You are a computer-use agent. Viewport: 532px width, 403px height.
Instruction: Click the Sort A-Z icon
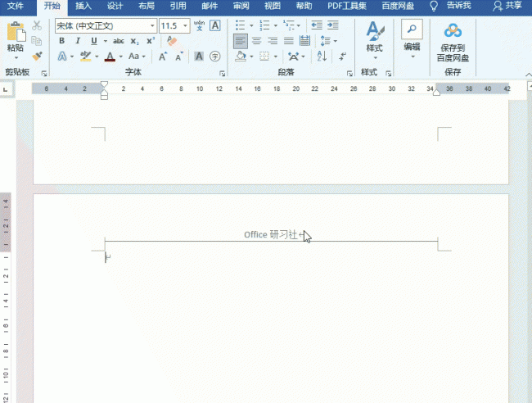(x=322, y=56)
